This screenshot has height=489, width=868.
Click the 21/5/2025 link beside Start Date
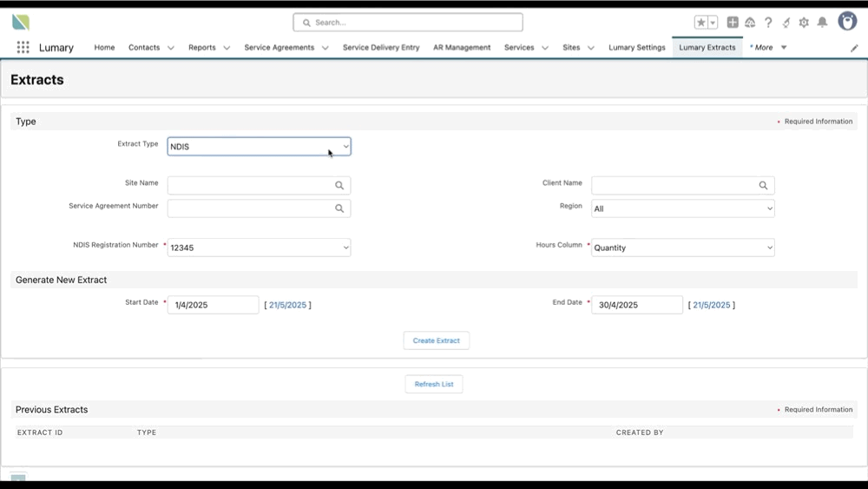tap(287, 305)
